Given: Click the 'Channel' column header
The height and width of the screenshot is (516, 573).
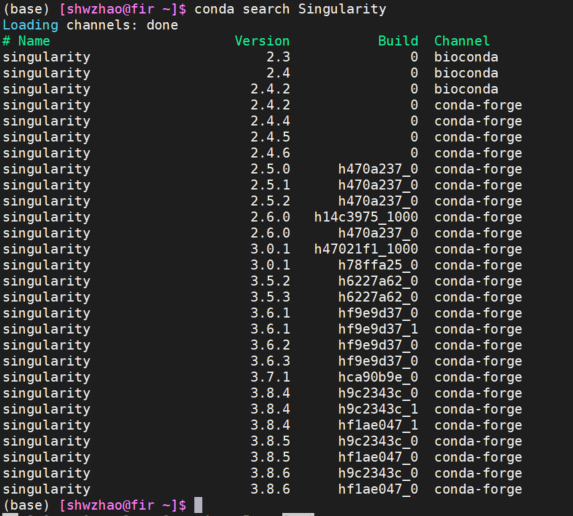Looking at the screenshot, I should 462,41.
